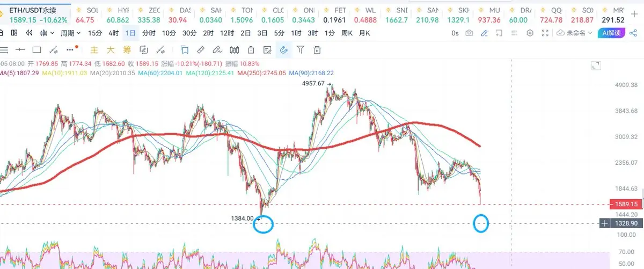Select the brush draw tool in the drawing toolbar
This screenshot has width=644, height=269.
pyautogui.click(x=217, y=50)
